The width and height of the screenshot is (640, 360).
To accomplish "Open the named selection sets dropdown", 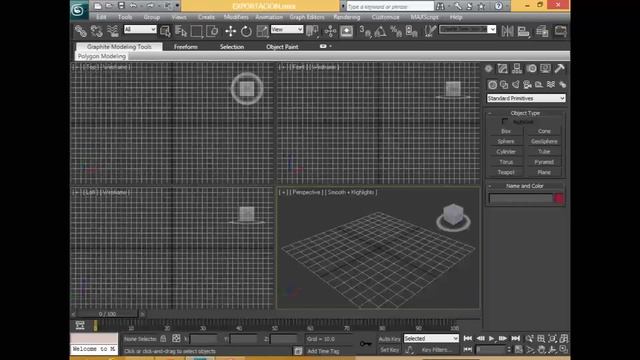I will [467, 29].
